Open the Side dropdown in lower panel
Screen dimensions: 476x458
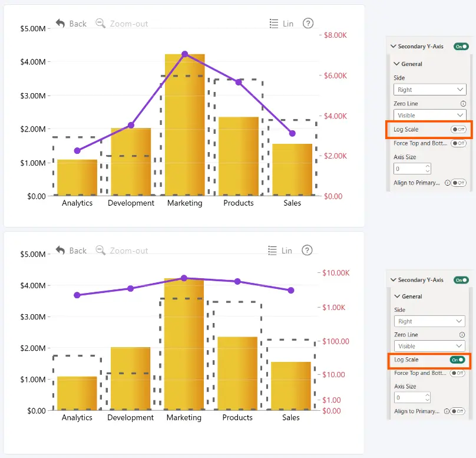coord(429,321)
